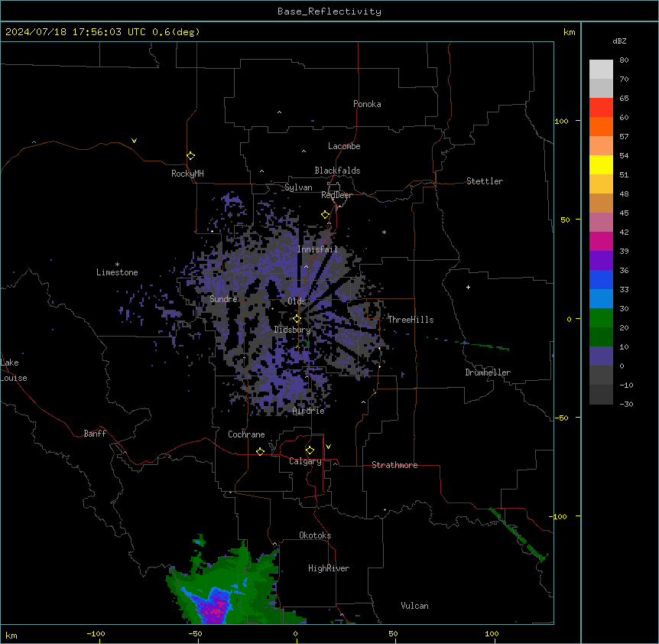Click the Limestone label
This screenshot has height=644, width=659.
coord(117,272)
